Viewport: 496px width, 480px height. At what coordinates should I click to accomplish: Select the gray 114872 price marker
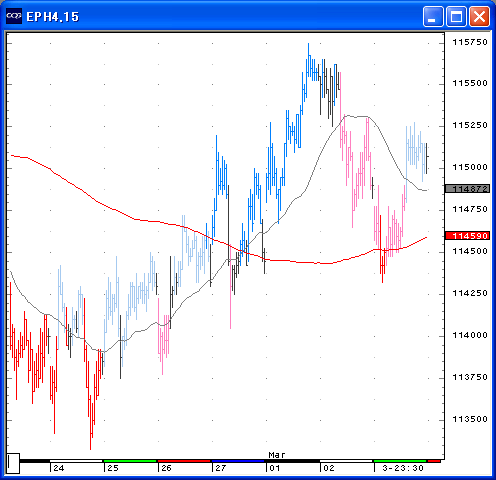[468, 189]
